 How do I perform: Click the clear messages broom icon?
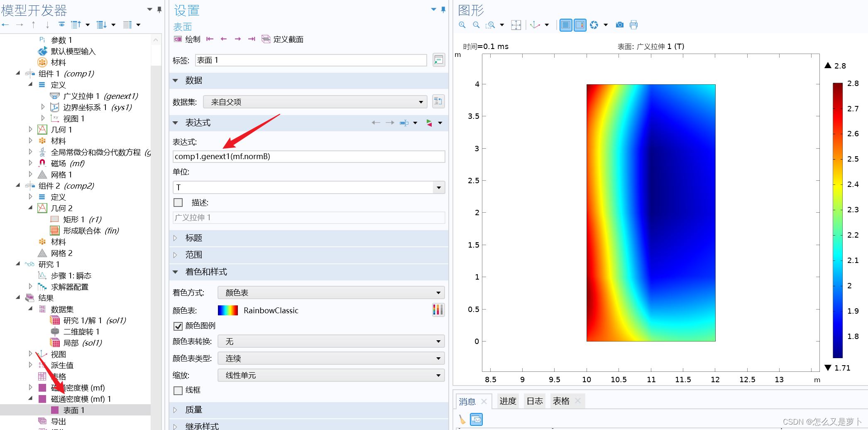click(x=462, y=420)
